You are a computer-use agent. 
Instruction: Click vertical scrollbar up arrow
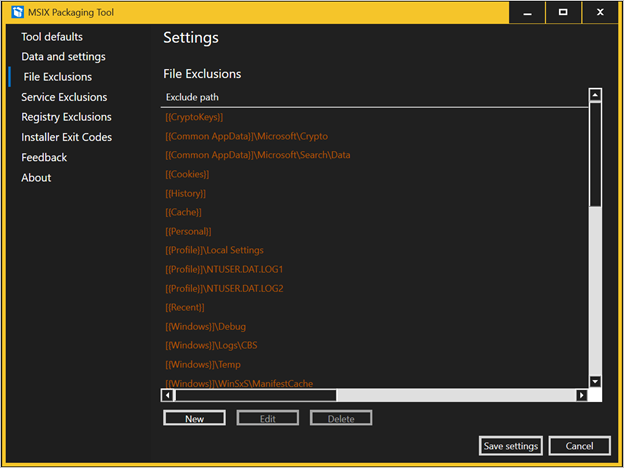coord(595,95)
